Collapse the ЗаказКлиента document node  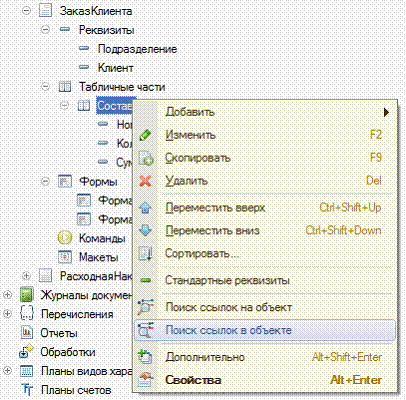click(26, 11)
